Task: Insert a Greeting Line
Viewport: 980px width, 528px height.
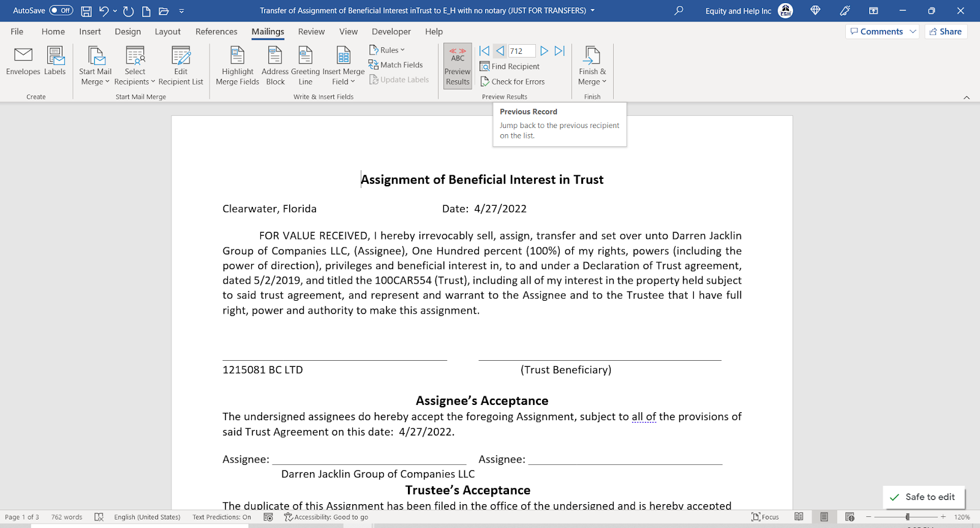Action: (x=306, y=66)
